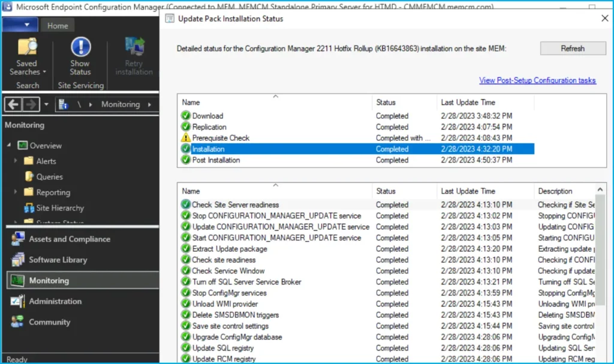Click the green check icon beside Download

click(186, 116)
